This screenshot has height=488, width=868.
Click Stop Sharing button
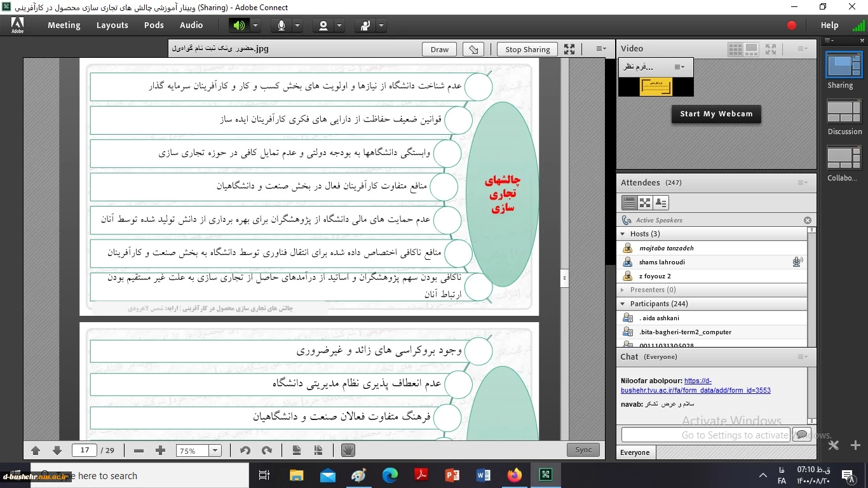coord(527,49)
